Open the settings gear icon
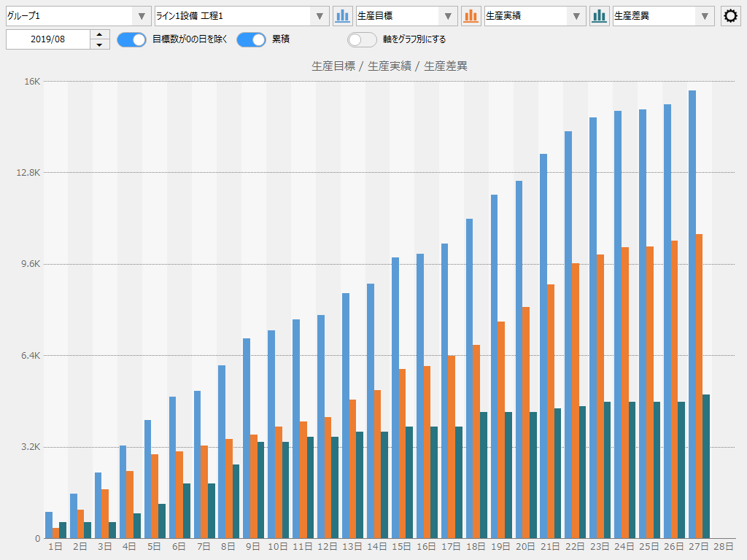The width and height of the screenshot is (747, 560). tap(730, 15)
